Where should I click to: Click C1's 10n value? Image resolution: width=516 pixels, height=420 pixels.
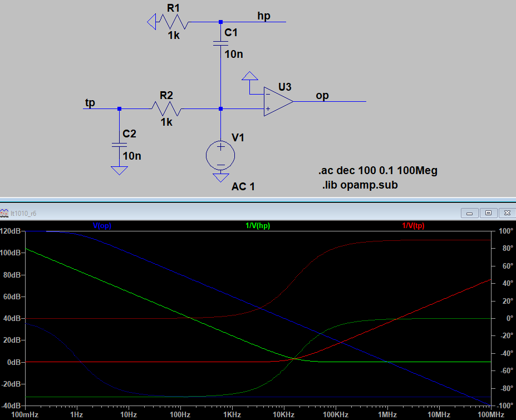(x=234, y=54)
